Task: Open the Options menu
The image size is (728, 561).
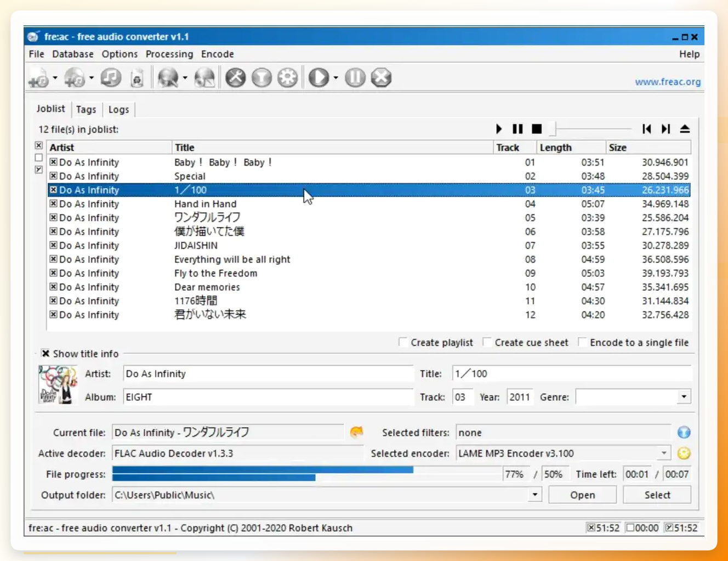Action: [x=120, y=54]
